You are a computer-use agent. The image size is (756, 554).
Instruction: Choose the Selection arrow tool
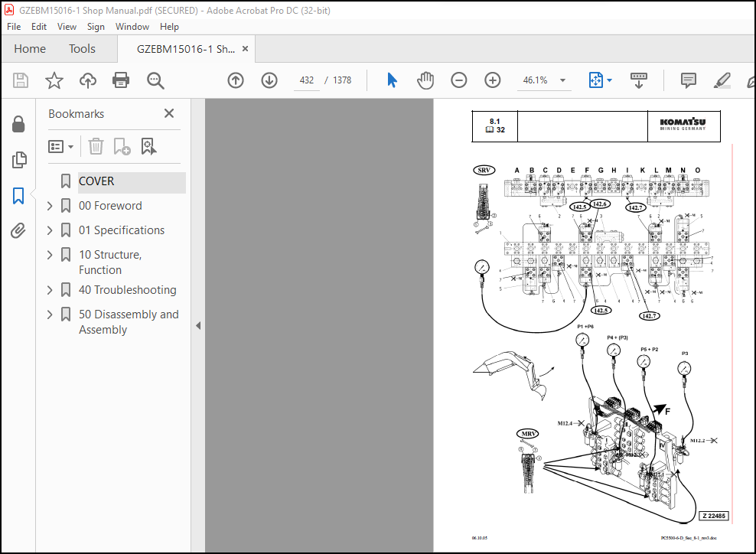pyautogui.click(x=392, y=80)
